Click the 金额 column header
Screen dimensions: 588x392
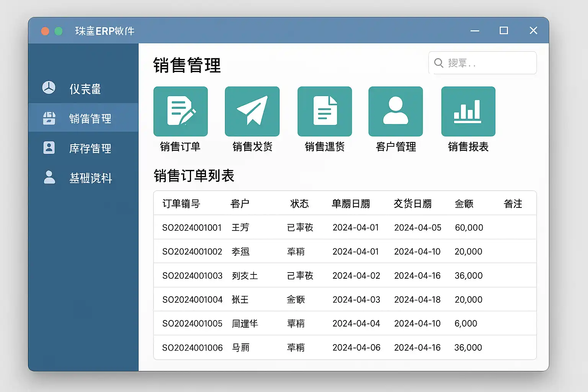coord(464,204)
